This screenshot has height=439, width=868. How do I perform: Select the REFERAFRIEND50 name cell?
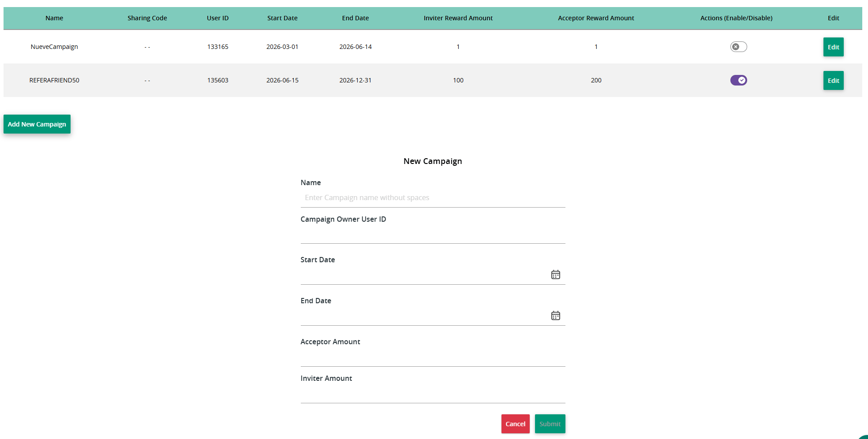click(54, 80)
